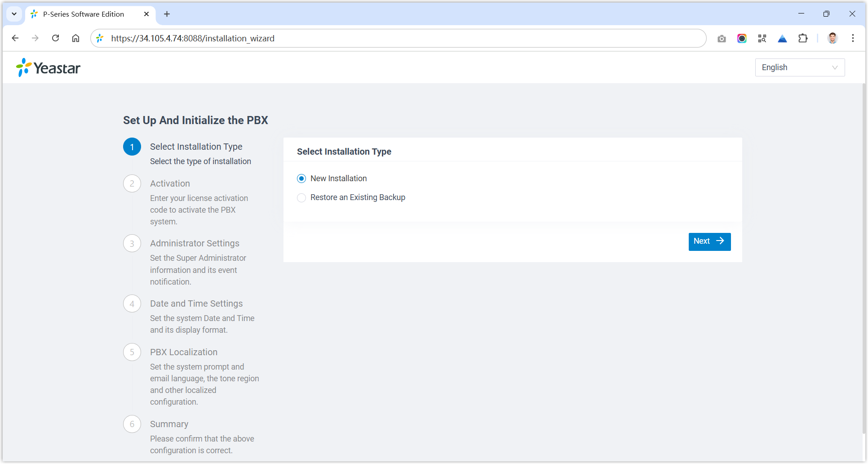Go to browser home page
This screenshot has width=868, height=464.
click(75, 38)
